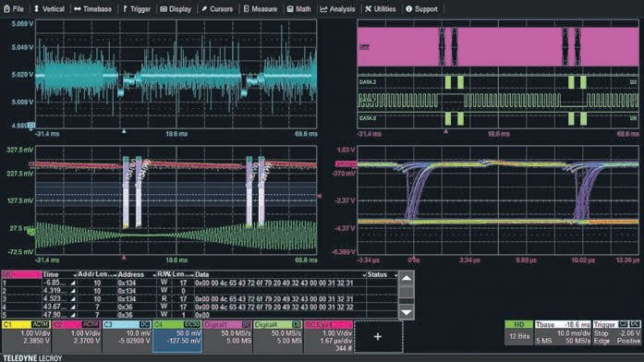This screenshot has height=362, width=644.
Task: Expand the Status column dropdown
Action: pos(395,274)
